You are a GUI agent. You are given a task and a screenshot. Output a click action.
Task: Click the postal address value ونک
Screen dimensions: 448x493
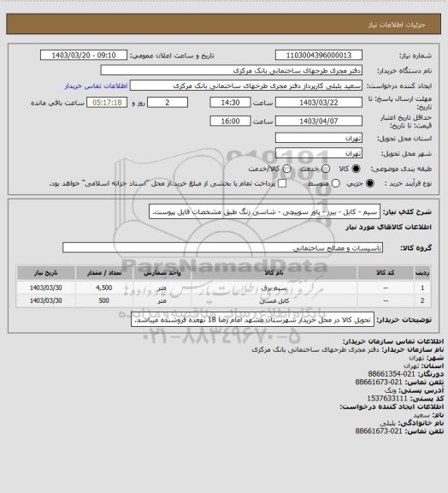point(391,390)
